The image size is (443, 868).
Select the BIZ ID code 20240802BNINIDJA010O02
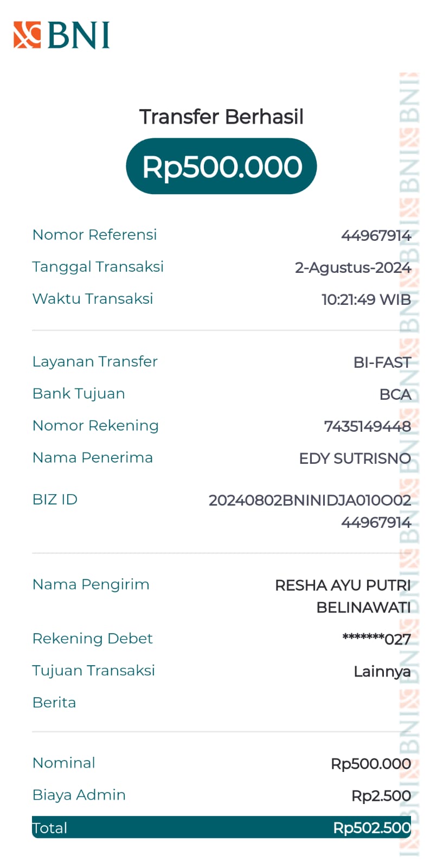(310, 500)
